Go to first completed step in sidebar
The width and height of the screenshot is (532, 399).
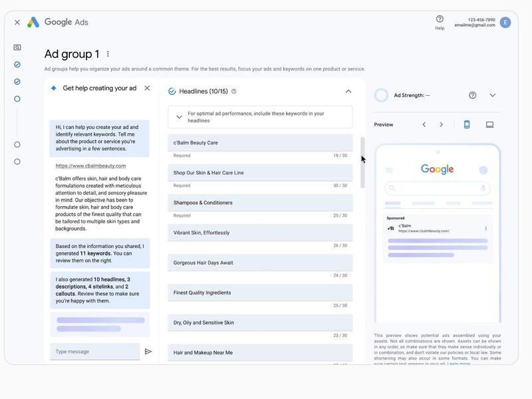coord(17,65)
